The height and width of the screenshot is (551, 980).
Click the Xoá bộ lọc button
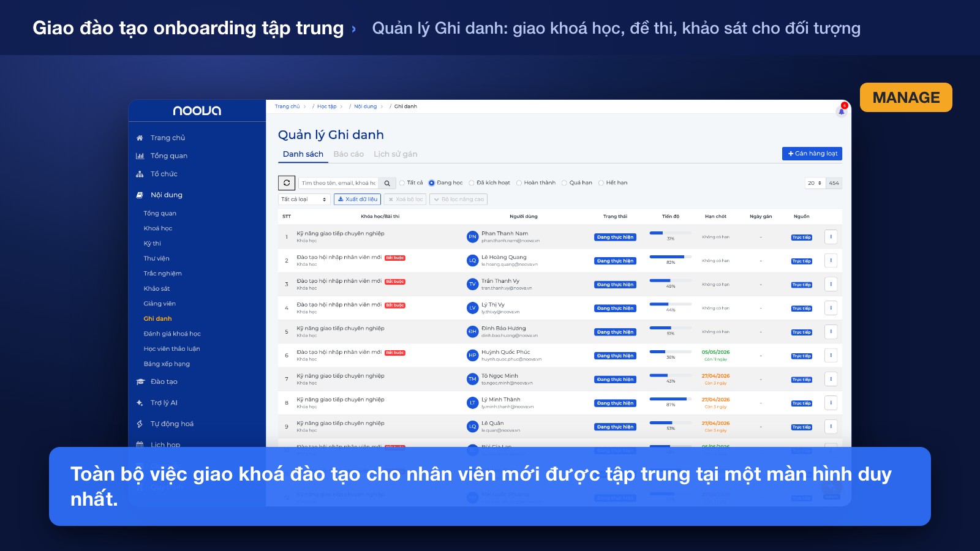click(x=405, y=199)
